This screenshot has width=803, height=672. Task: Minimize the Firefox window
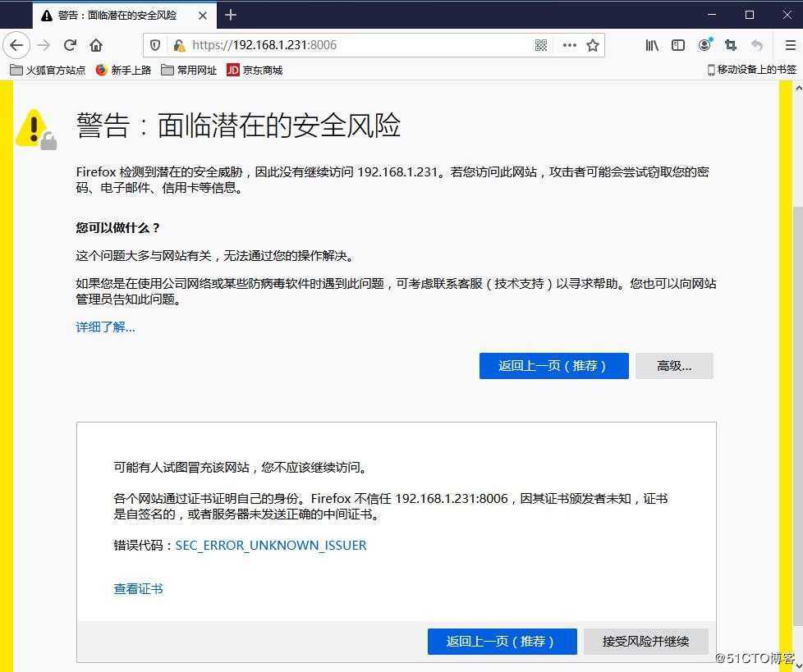[x=711, y=15]
